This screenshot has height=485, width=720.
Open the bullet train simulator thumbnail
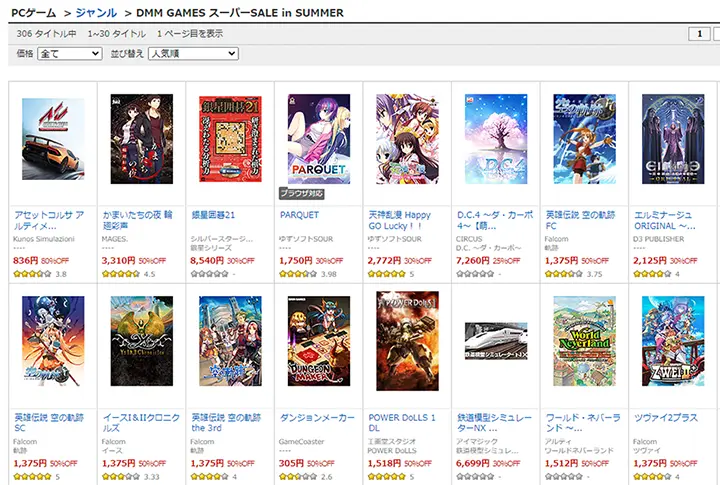pyautogui.click(x=496, y=341)
